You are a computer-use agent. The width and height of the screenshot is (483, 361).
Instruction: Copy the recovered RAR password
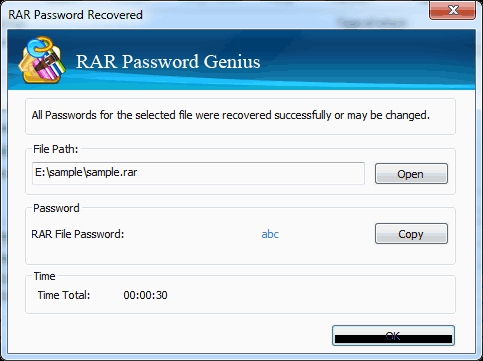click(x=411, y=234)
